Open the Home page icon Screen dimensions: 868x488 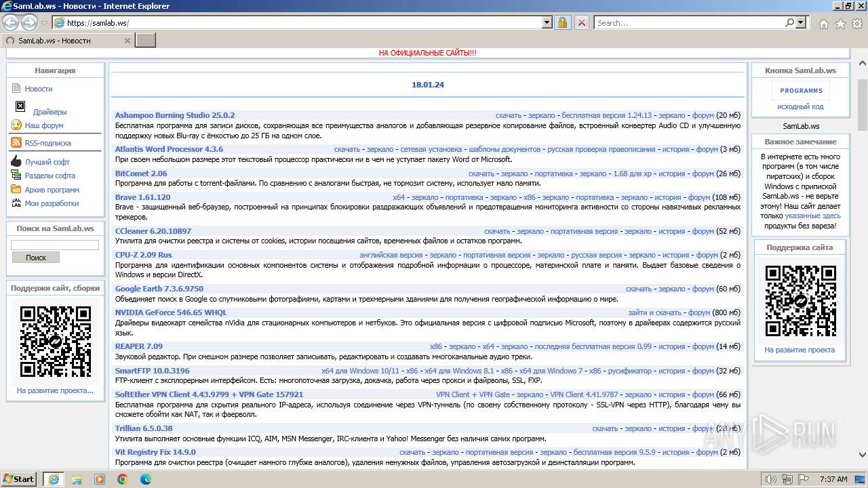(x=823, y=24)
